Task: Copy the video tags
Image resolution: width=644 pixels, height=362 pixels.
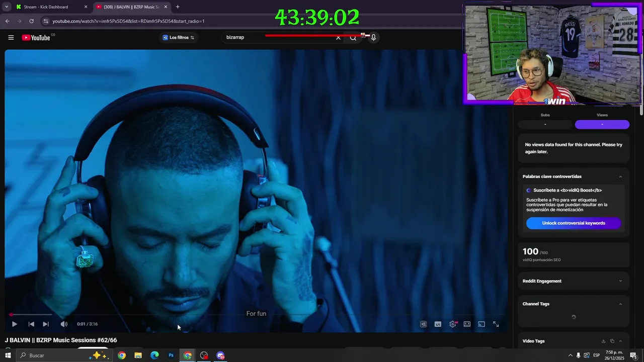Action: (612, 341)
